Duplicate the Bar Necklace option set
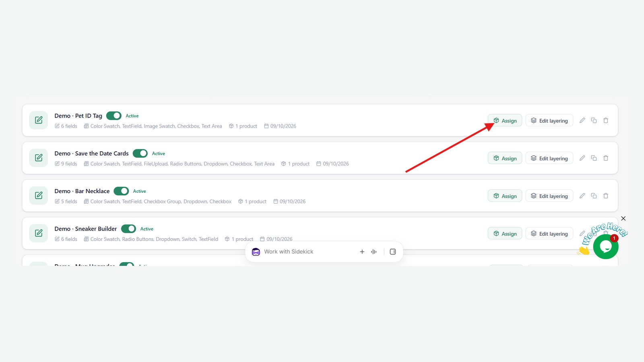The width and height of the screenshot is (644, 362). click(x=594, y=195)
